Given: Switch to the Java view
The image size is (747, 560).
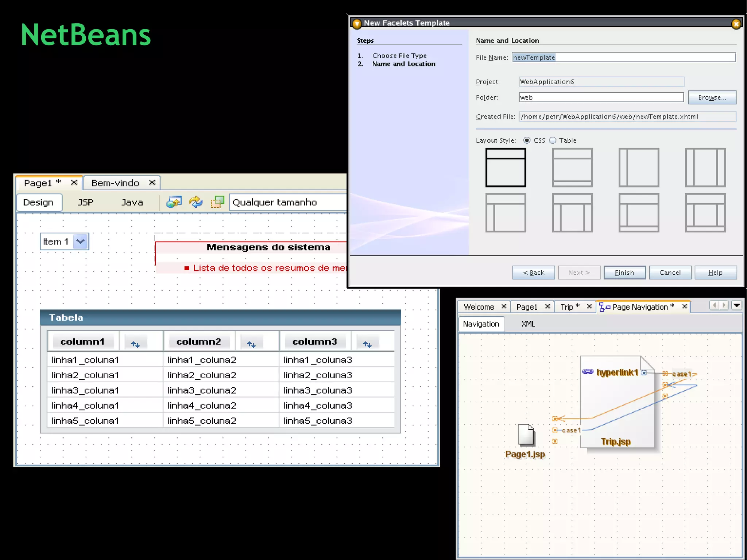Looking at the screenshot, I should pyautogui.click(x=132, y=202).
